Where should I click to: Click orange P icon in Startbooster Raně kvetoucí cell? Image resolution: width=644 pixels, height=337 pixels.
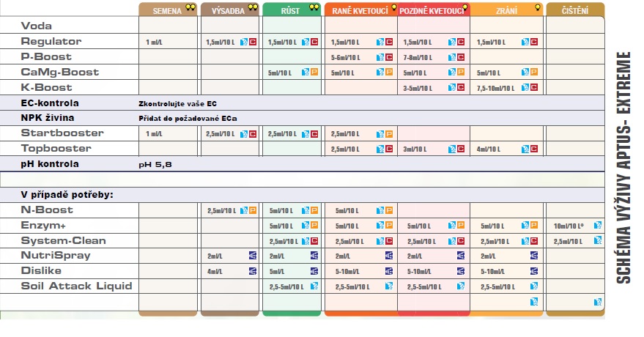pos(389,134)
